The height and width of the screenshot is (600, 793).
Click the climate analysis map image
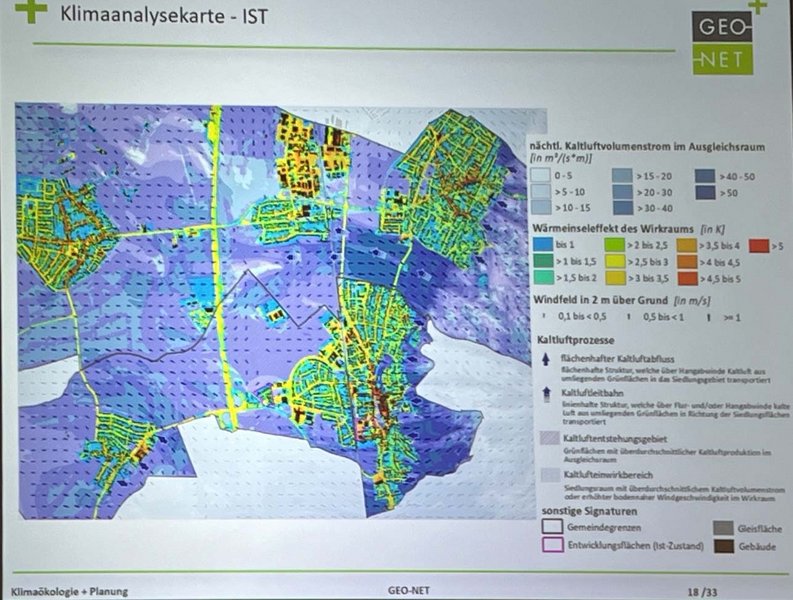click(281, 311)
